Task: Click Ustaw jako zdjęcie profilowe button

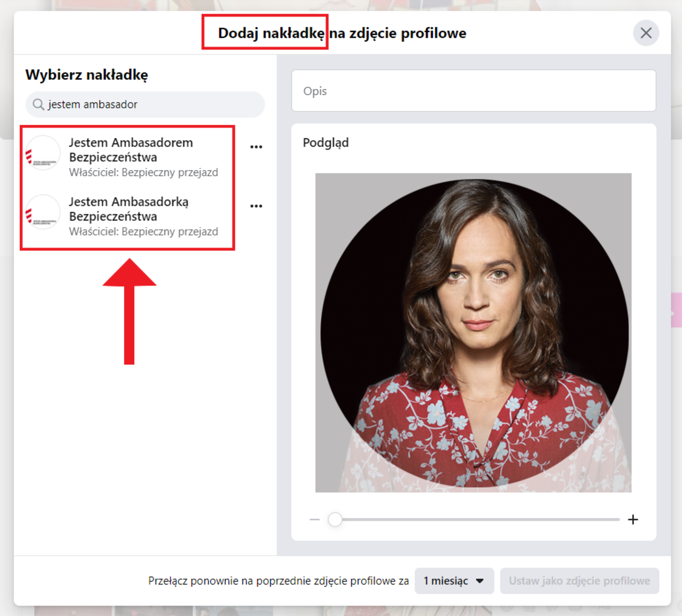Action: click(x=579, y=581)
